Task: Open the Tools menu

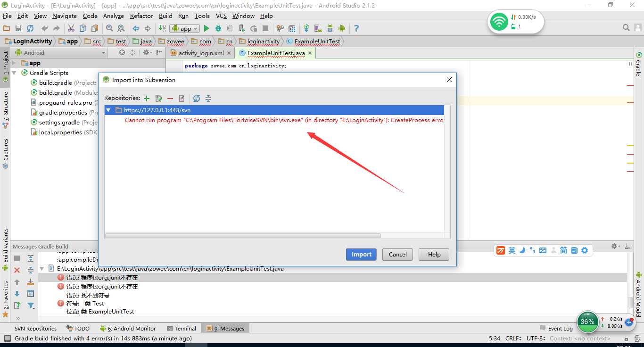Action: [x=202, y=16]
